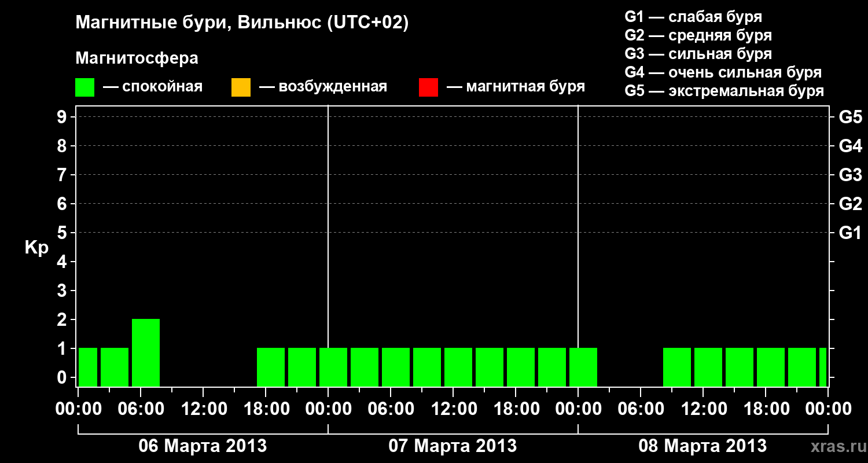Click the red 'магнитная буря' legend swatch
868x463 pixels.
point(428,87)
